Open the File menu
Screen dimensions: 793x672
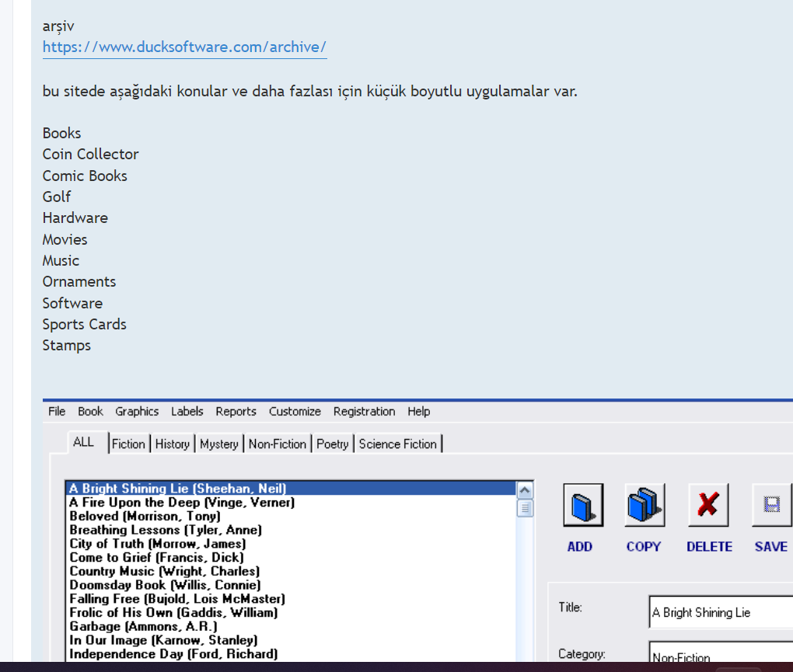(x=57, y=411)
